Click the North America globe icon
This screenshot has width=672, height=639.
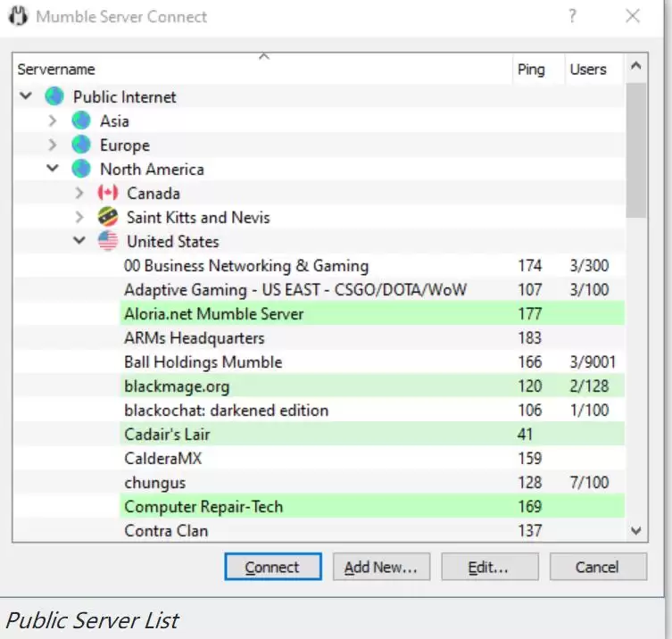81,169
